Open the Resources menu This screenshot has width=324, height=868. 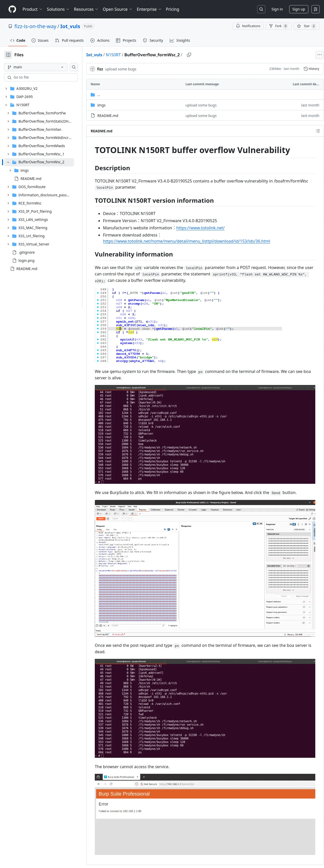pyautogui.click(x=86, y=9)
